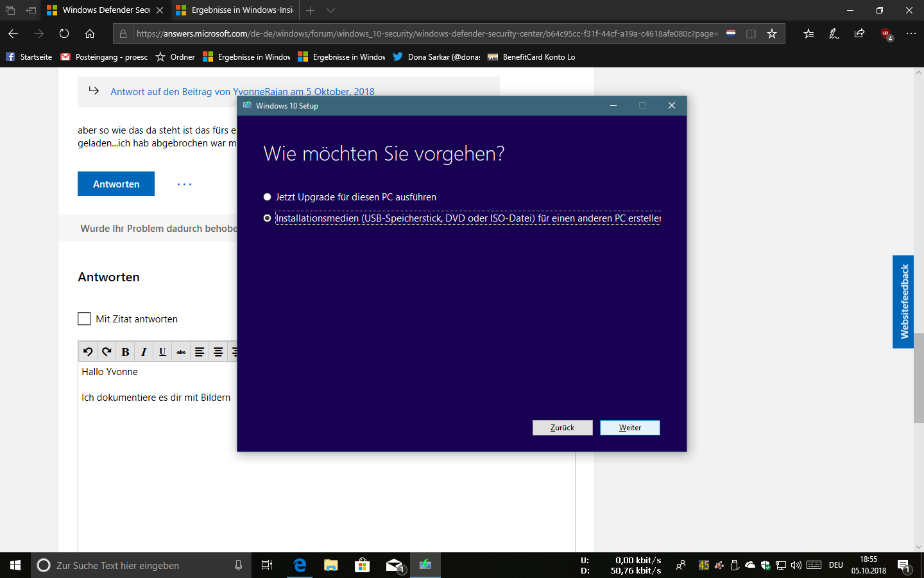
Task: Open File Explorer from taskbar
Action: (x=330, y=565)
